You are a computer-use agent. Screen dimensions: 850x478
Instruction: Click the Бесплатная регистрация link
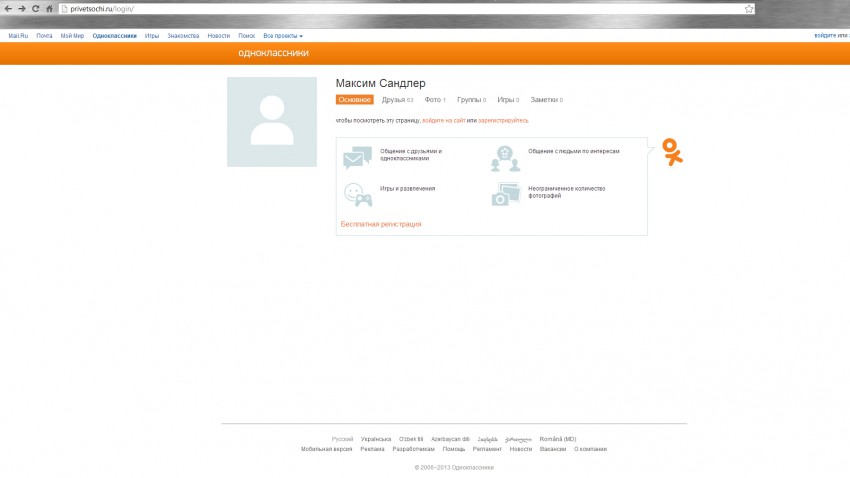pyautogui.click(x=381, y=224)
